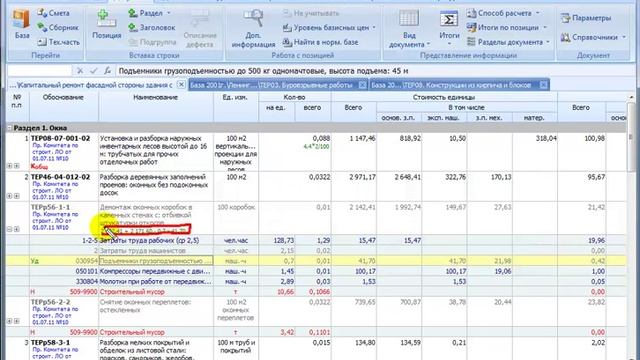This screenshot has width=640, height=360.
Task: Click quantity formula 4.4*2/100
Action: point(316,146)
